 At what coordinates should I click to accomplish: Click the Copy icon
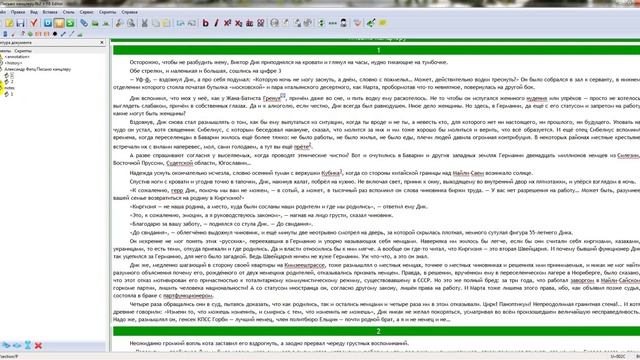(156, 23)
